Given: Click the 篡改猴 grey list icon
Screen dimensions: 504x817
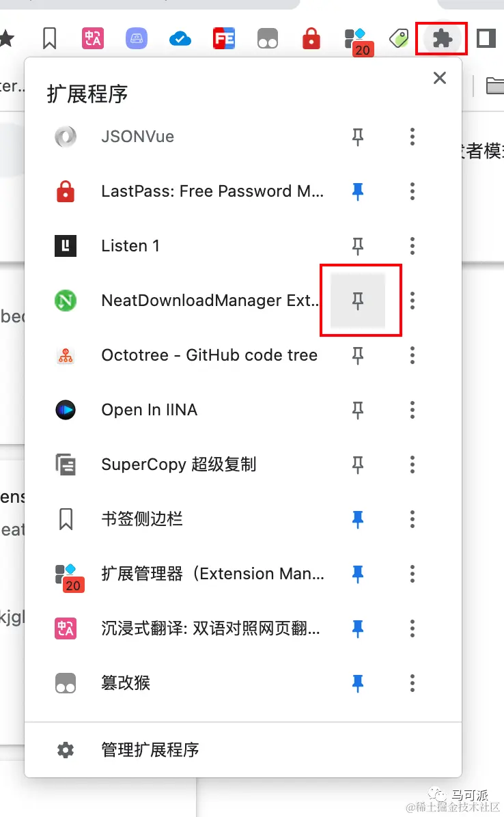Looking at the screenshot, I should (66, 683).
